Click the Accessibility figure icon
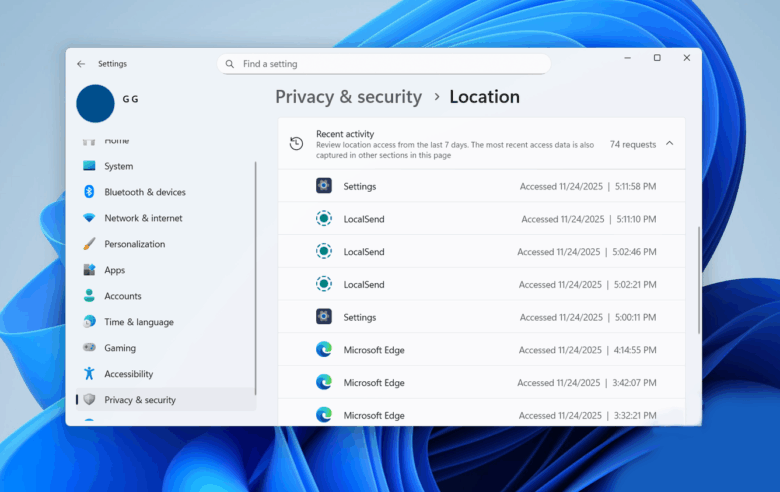The image size is (780, 492). coord(89,374)
